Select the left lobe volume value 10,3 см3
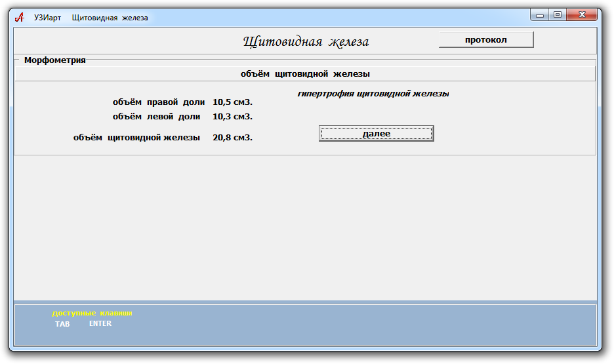The height and width of the screenshot is (364, 614). 233,117
